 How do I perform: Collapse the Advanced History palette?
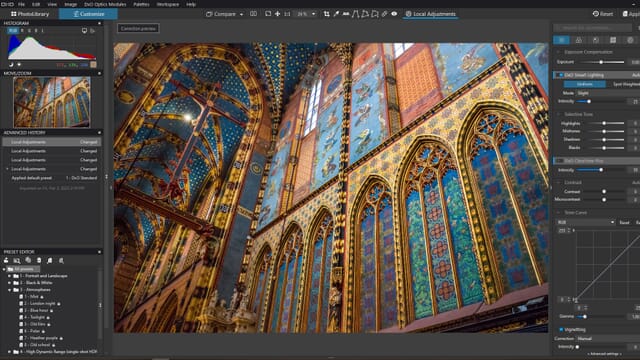99,133
